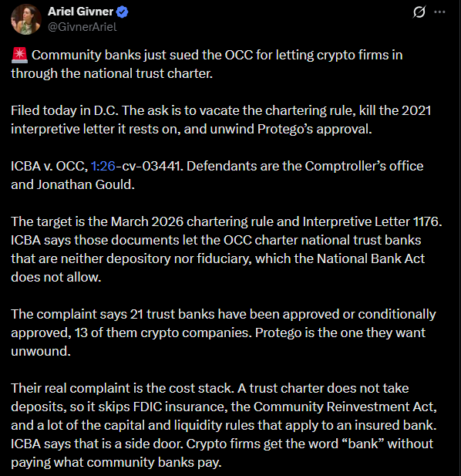This screenshot has width=461, height=476.
Task: Click the 'Community banks just sued' opening line
Action: [x=207, y=64]
